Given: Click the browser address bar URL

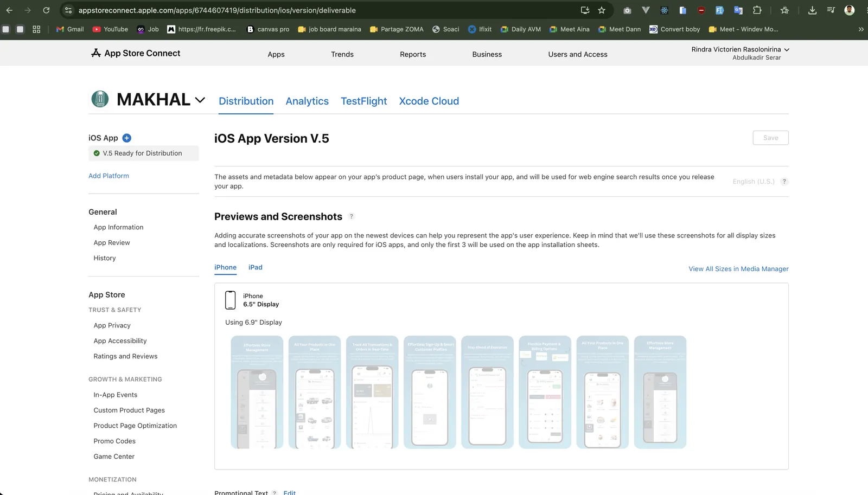Looking at the screenshot, I should pos(217,10).
